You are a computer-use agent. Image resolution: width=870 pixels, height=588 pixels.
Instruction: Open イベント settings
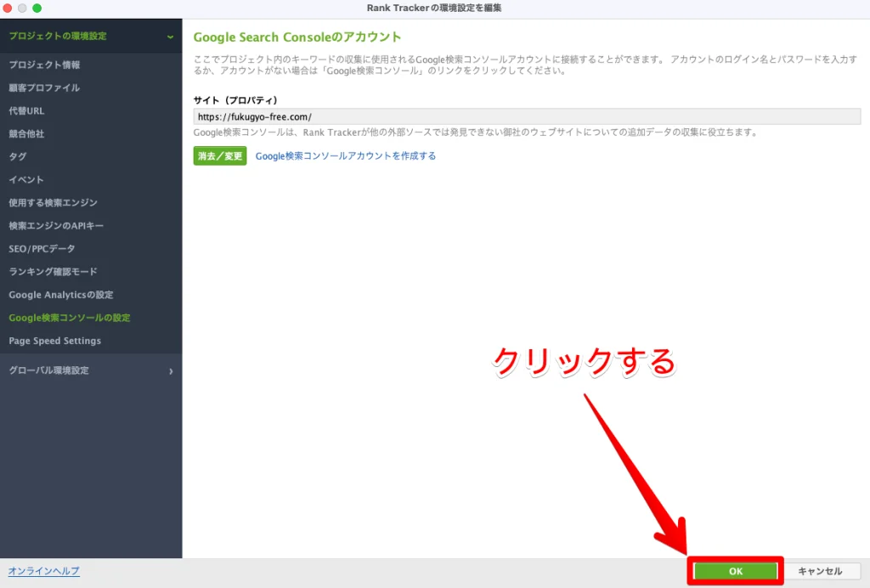coord(26,180)
